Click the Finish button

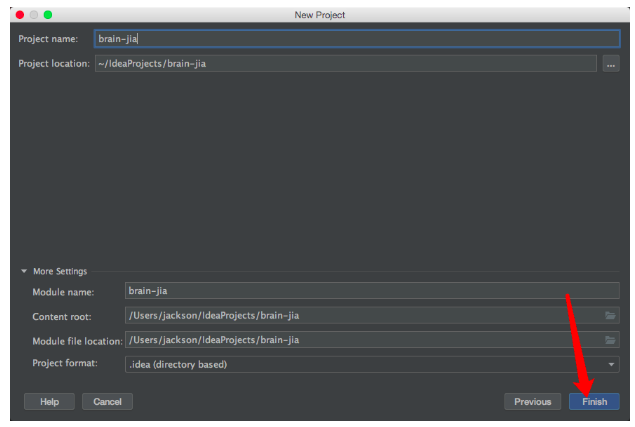(594, 401)
